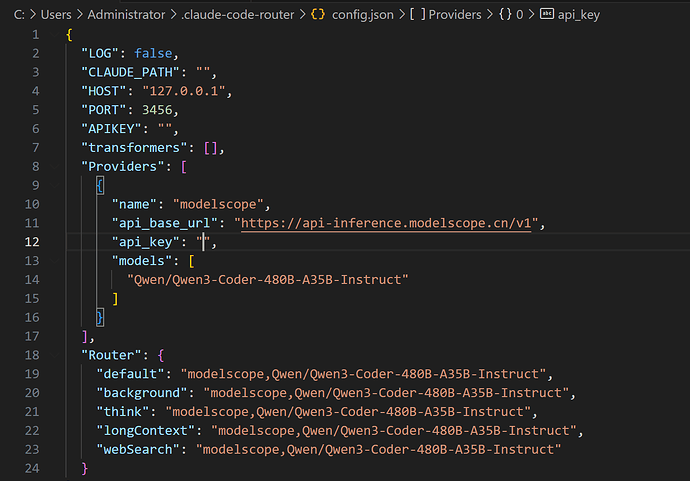690x481 pixels.
Task: Click the array brackets icon before Providers breadcrumb
Action: 418,15
